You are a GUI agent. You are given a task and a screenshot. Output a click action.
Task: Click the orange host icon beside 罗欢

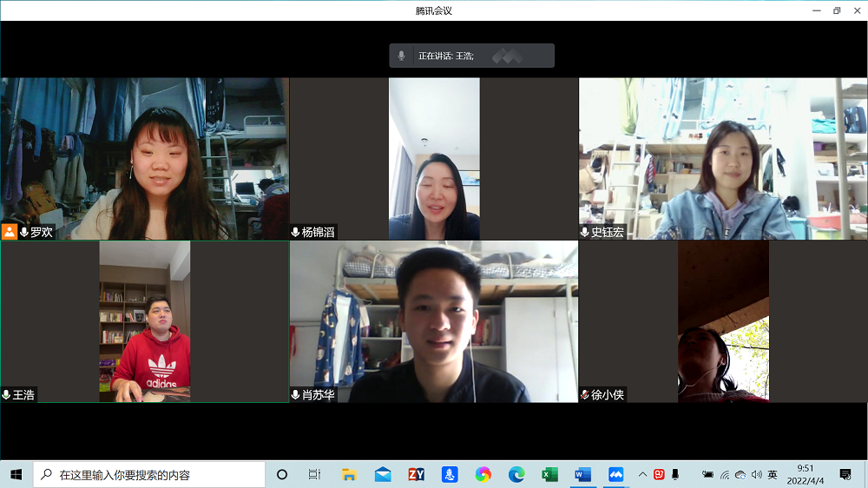10,232
